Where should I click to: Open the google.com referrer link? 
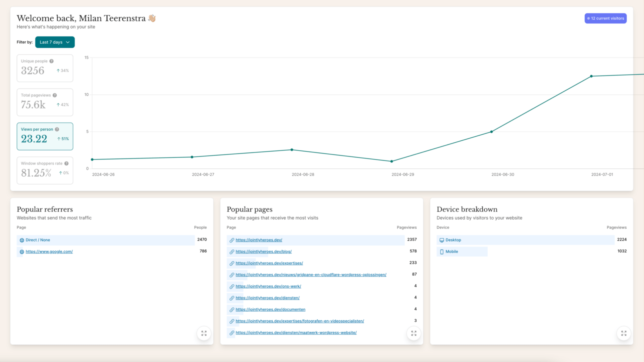[49, 252]
